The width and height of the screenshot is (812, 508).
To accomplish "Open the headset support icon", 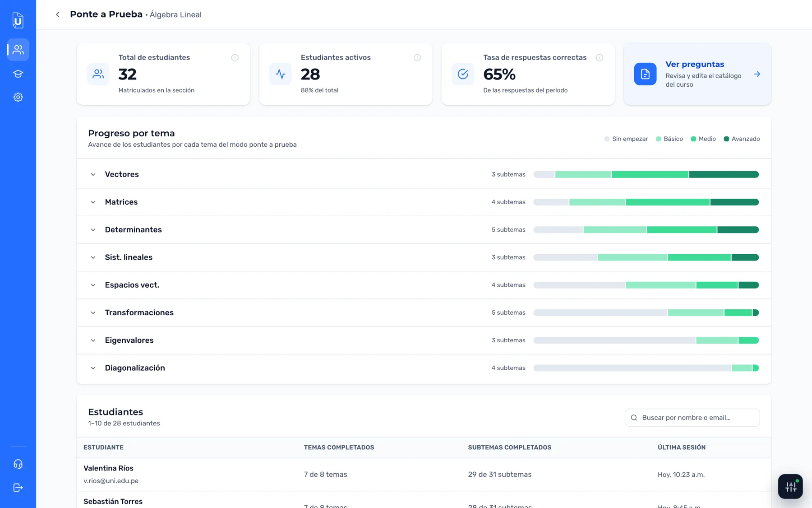I will click(18, 464).
